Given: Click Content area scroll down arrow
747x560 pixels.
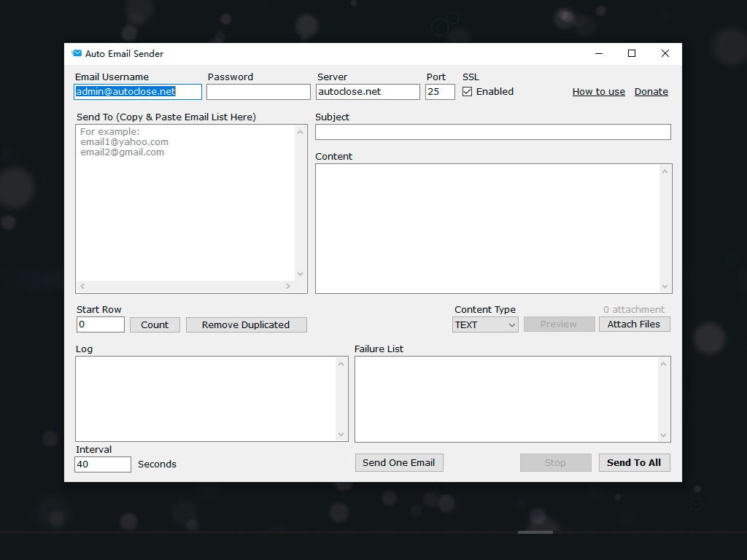Looking at the screenshot, I should click(x=665, y=286).
